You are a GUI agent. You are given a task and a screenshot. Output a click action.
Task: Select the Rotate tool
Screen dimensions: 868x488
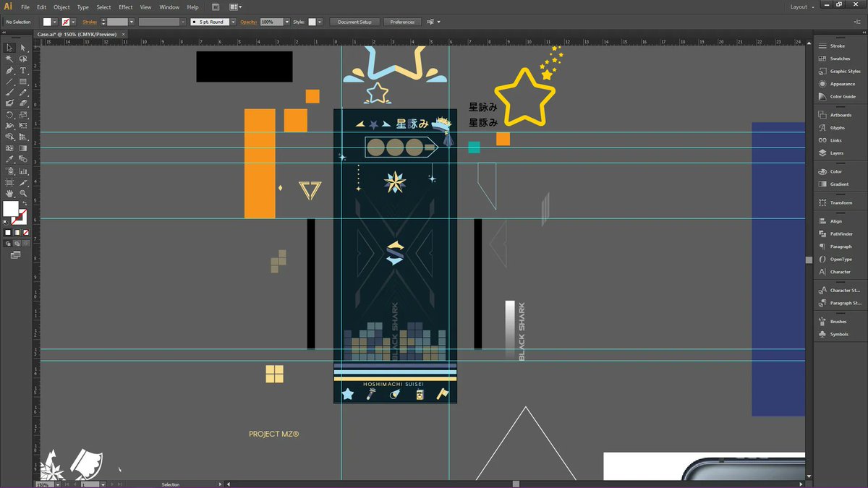pyautogui.click(x=9, y=115)
